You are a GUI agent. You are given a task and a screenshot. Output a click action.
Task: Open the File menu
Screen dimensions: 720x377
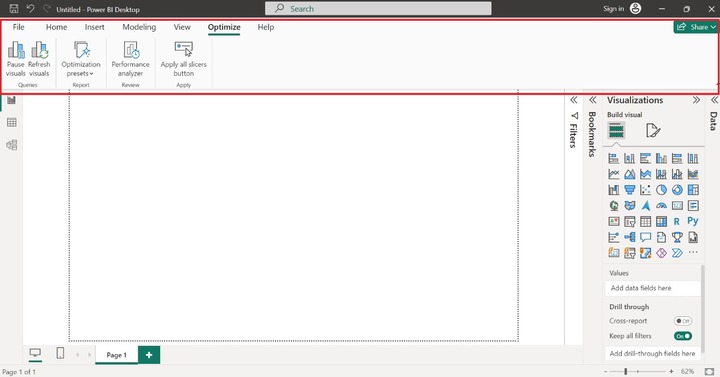[x=18, y=27]
